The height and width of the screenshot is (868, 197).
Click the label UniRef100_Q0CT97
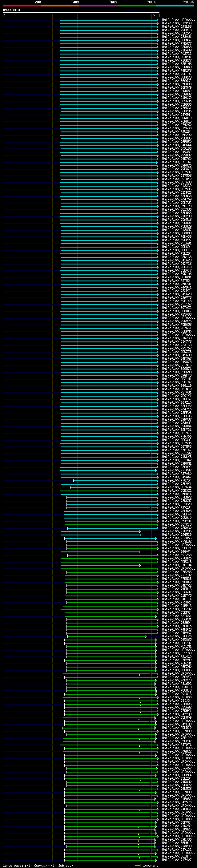coord(177,74)
